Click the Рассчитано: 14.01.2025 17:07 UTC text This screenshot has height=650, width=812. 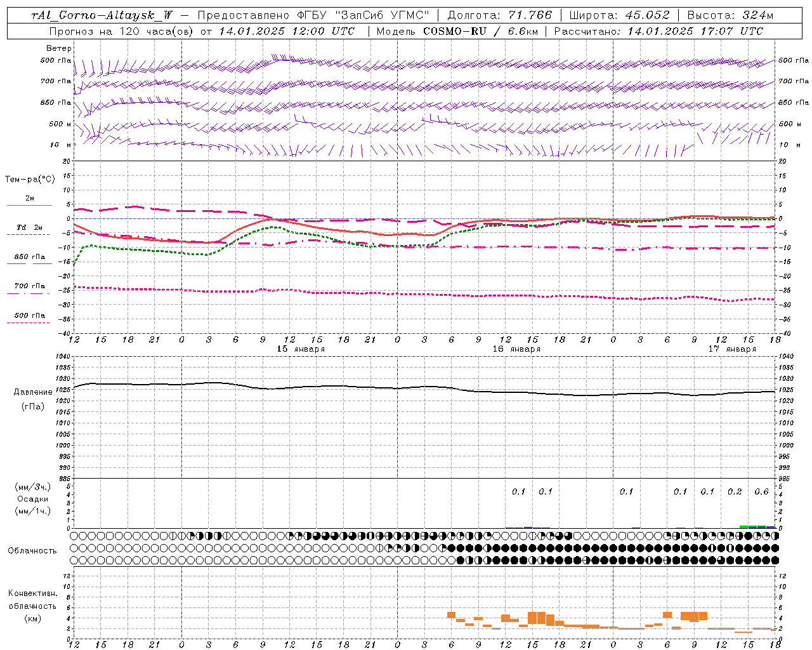(x=659, y=31)
